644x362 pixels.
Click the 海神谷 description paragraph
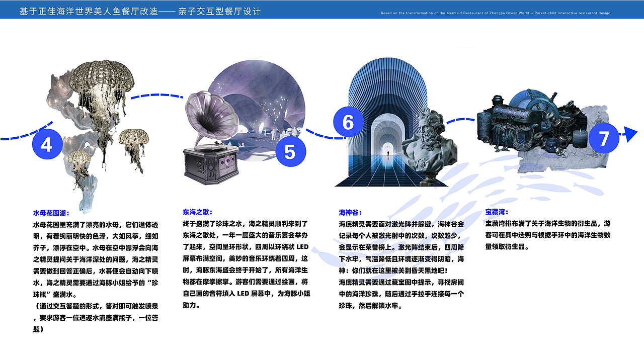(x=401, y=264)
